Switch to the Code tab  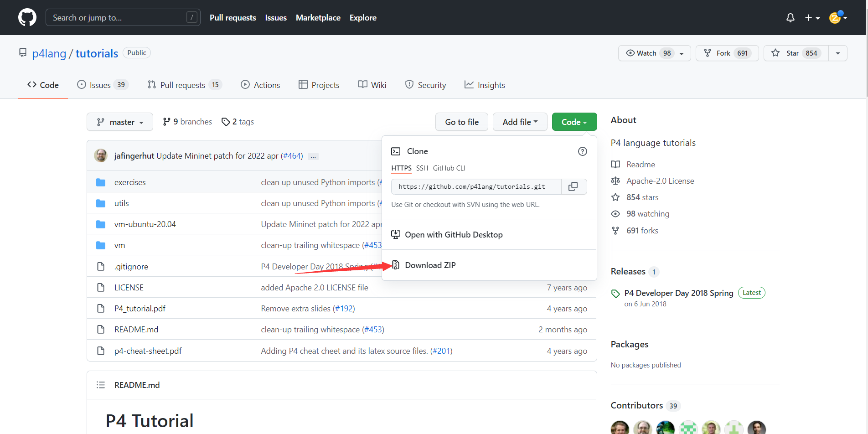(x=43, y=85)
